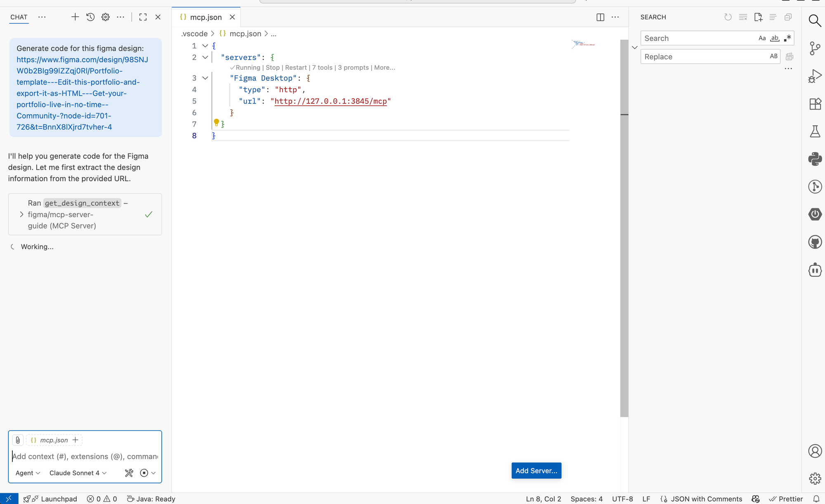This screenshot has width=825, height=504.
Task: Open the GitHub view
Action: click(x=815, y=242)
